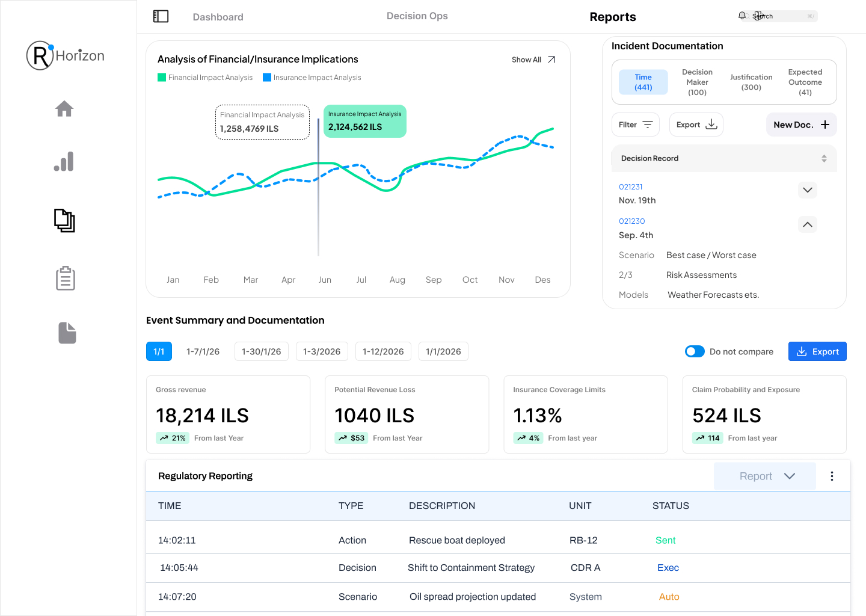Click the blue Insurance Impact Analysis legend

312,78
